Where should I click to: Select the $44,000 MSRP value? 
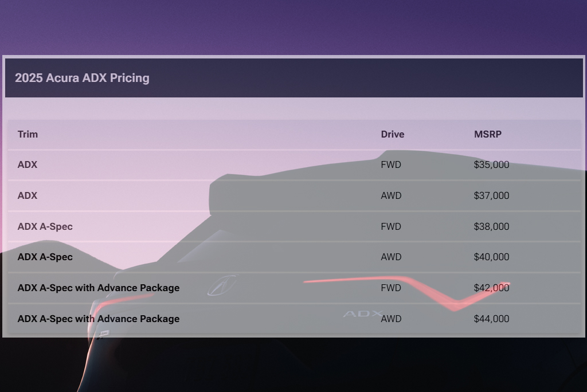[491, 319]
